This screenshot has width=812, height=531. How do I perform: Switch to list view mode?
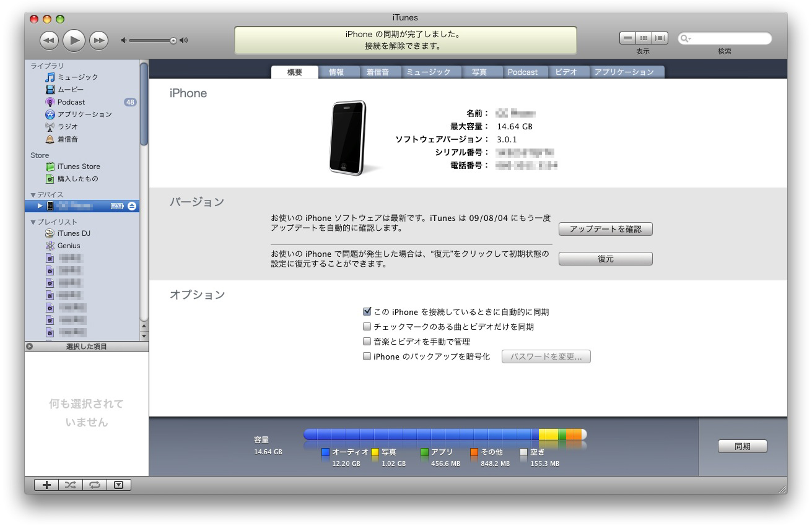627,38
